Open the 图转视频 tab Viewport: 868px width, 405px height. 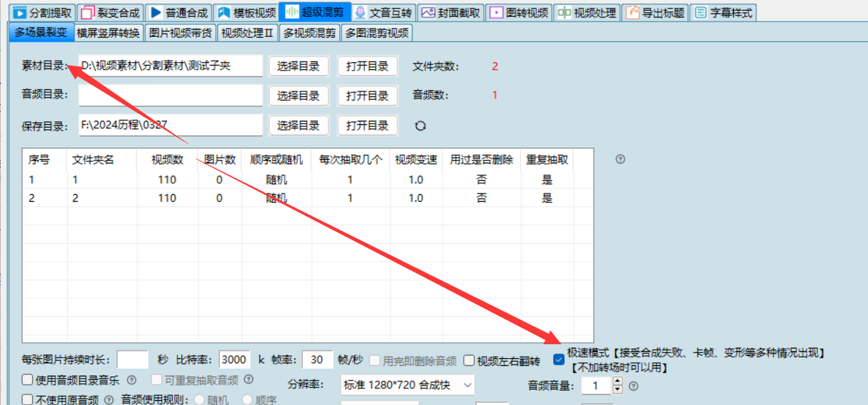click(x=519, y=13)
